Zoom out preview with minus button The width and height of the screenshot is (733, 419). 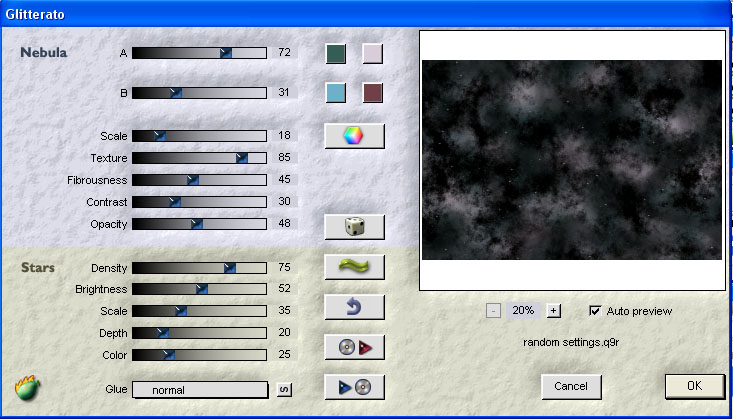[493, 311]
